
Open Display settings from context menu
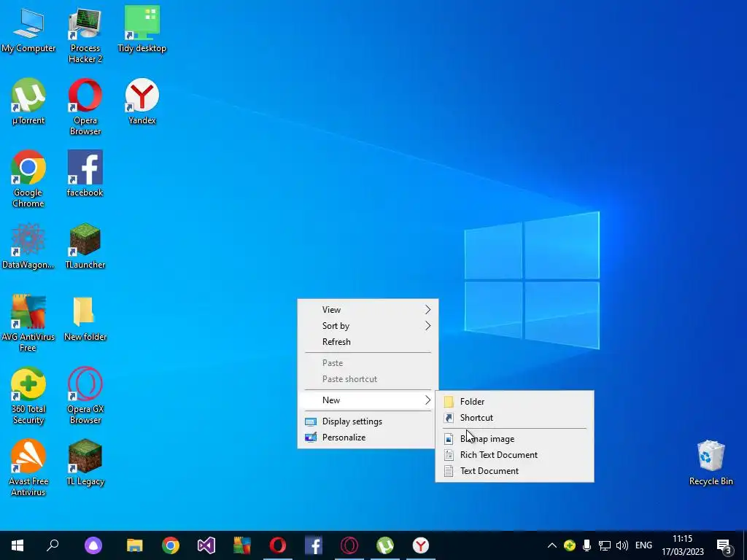click(368, 421)
